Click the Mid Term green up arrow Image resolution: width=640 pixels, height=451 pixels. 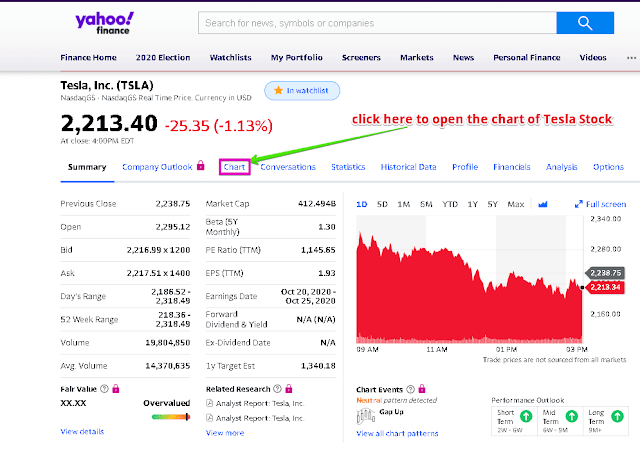pos(572,416)
